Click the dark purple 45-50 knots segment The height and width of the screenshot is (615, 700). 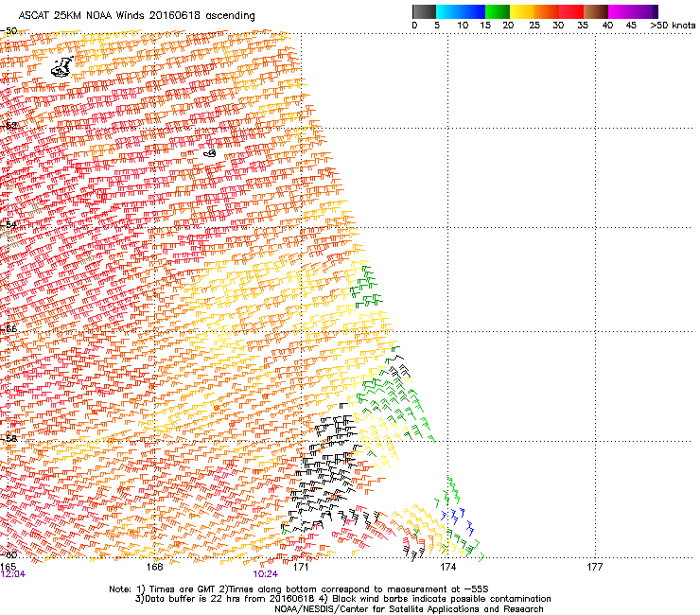pos(645,11)
